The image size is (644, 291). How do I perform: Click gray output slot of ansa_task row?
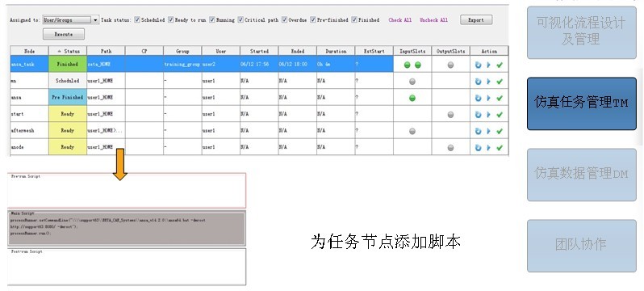tap(450, 65)
